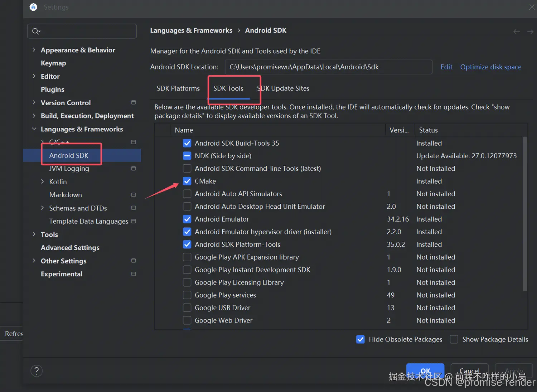Expand Appearance & Behavior section
Image resolution: width=537 pixels, height=392 pixels.
(34, 50)
